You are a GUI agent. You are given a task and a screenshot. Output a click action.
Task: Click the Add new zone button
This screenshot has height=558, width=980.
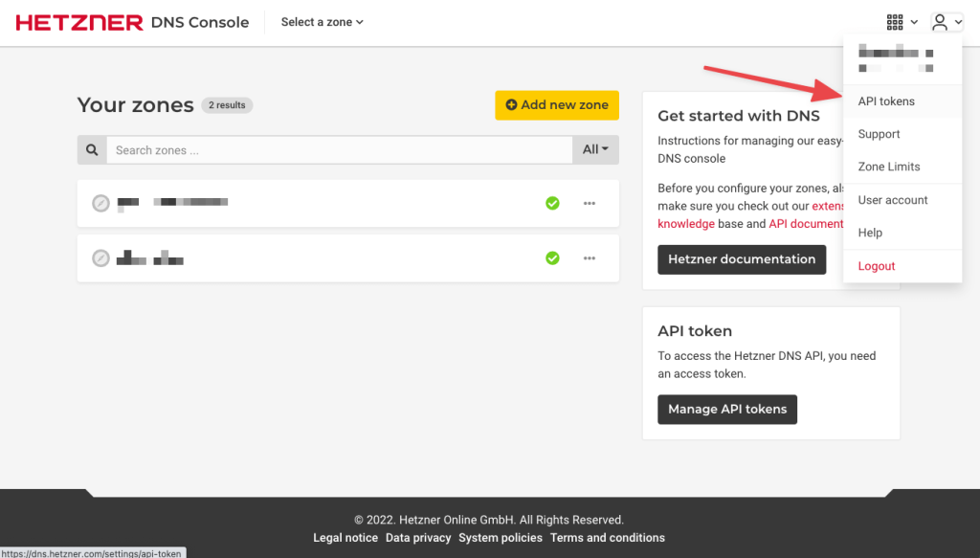(x=557, y=105)
